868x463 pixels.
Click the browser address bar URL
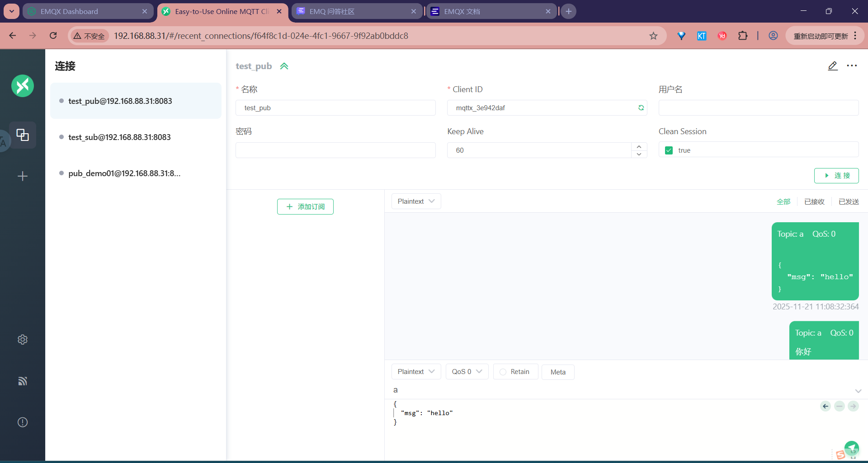click(x=261, y=36)
